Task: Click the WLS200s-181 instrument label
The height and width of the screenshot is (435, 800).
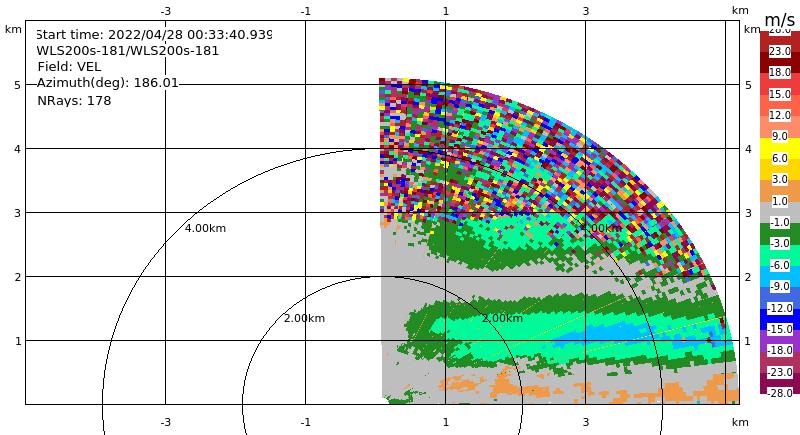Action: [128, 51]
